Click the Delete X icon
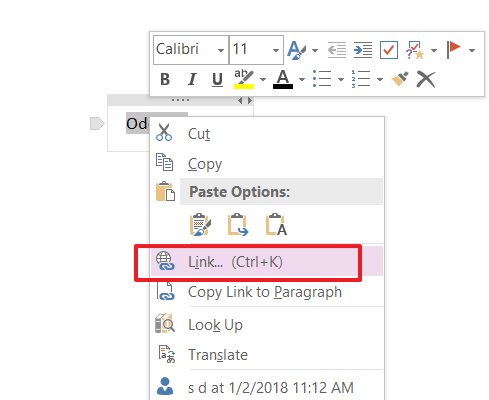The width and height of the screenshot is (489, 400). coord(426,79)
